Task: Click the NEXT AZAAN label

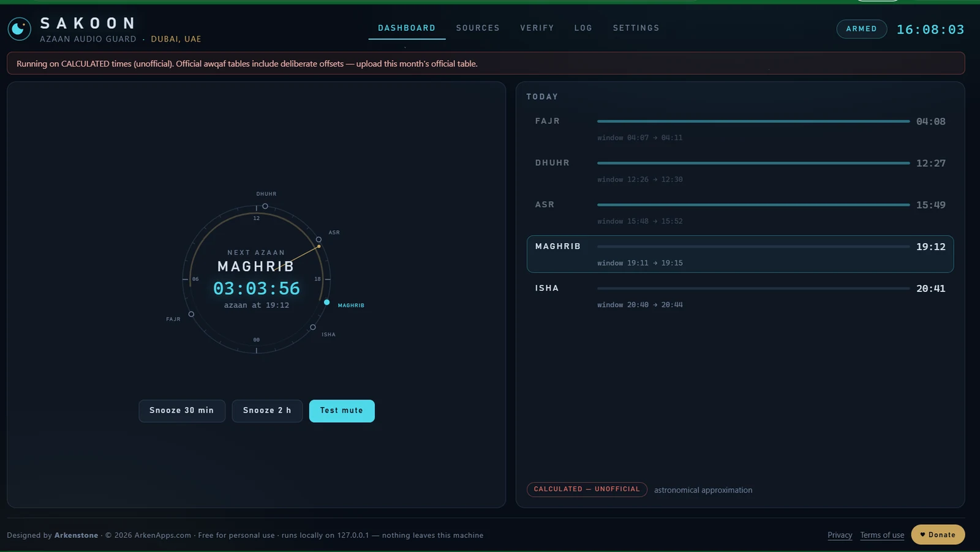Action: click(256, 252)
